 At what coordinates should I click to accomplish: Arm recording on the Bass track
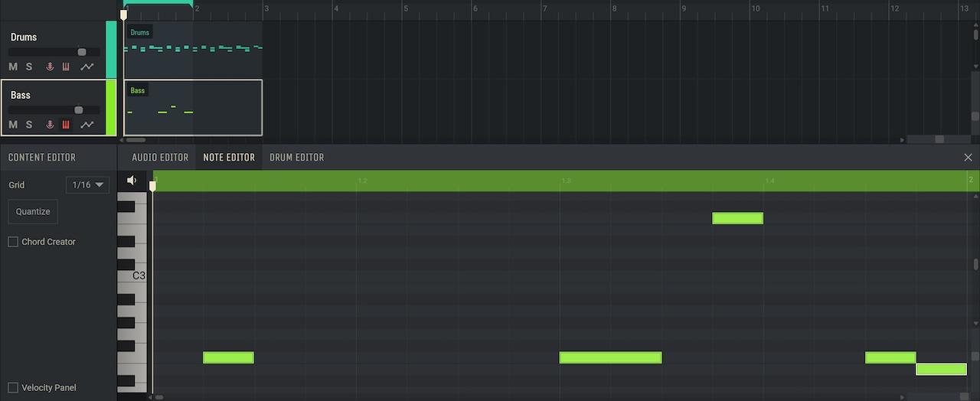(x=50, y=125)
